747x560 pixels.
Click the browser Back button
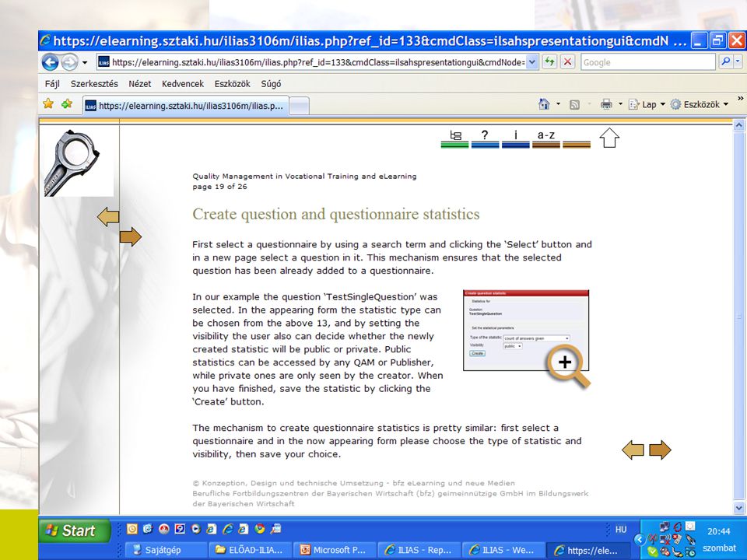pyautogui.click(x=50, y=62)
